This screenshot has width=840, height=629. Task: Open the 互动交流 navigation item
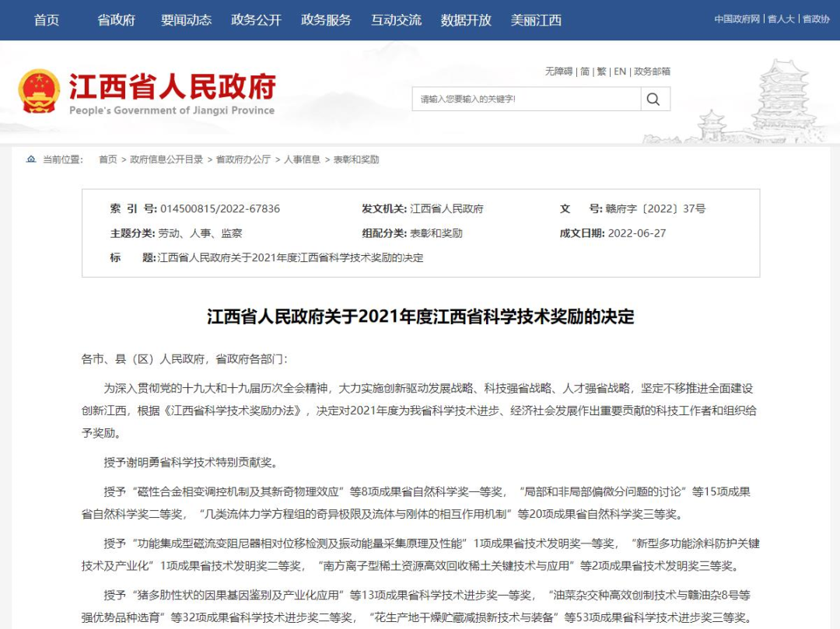pyautogui.click(x=397, y=20)
